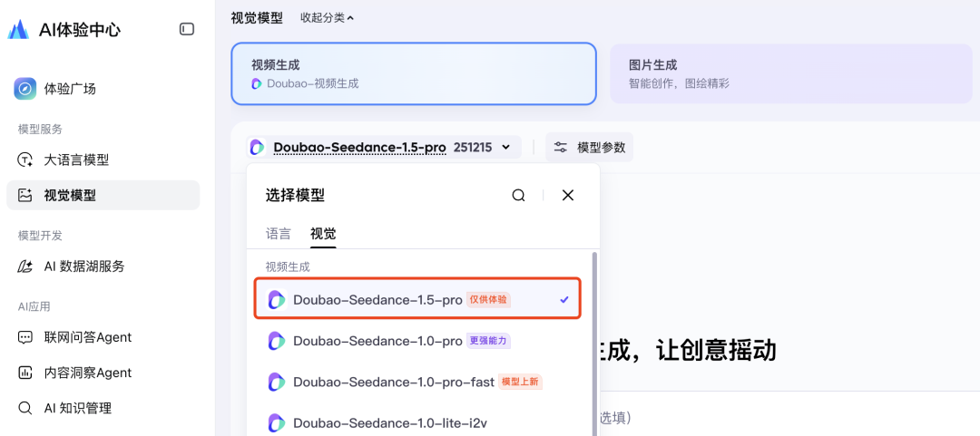Screen dimensions: 980x436
Task: Click the icon beside Doubao-Seedance-1.0-lite-i2v
Action: [277, 423]
